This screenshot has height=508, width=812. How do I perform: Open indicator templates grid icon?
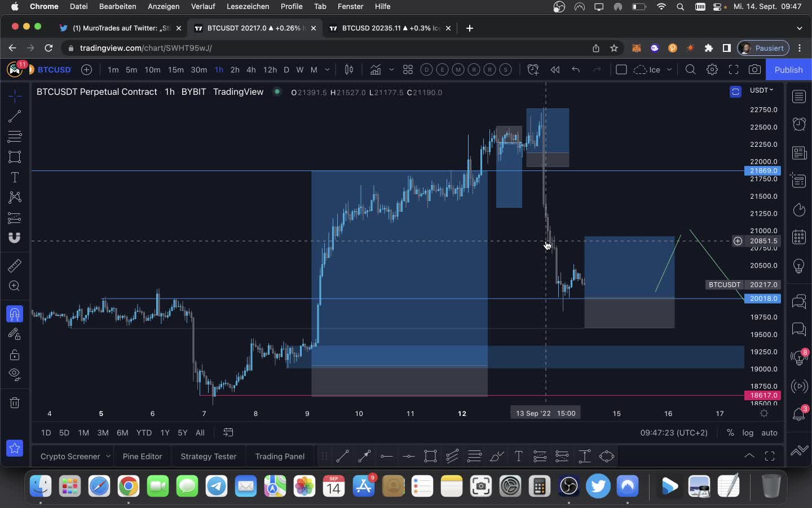[408, 69]
